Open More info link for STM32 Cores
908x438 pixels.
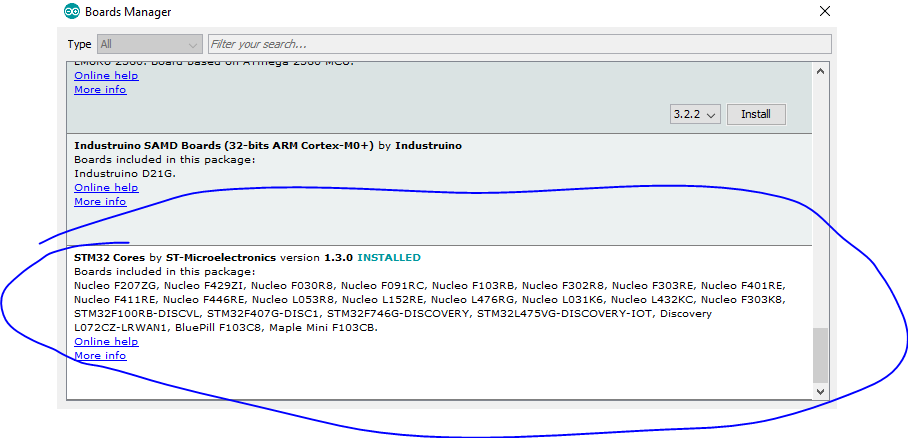pos(100,356)
